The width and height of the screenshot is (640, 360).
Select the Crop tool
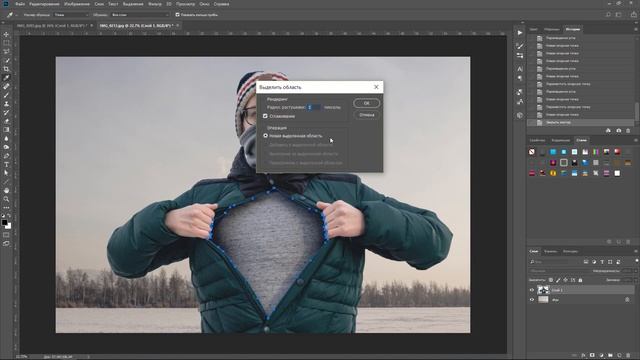[6, 69]
